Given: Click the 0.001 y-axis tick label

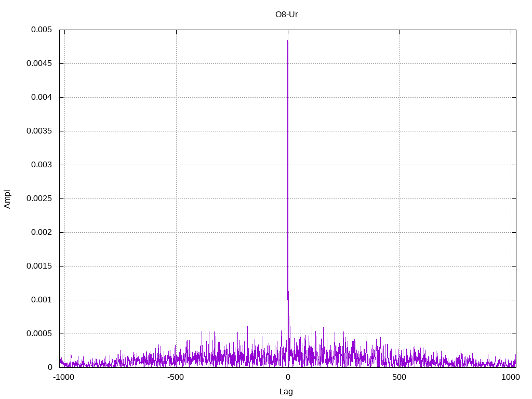Looking at the screenshot, I should pyautogui.click(x=42, y=300).
